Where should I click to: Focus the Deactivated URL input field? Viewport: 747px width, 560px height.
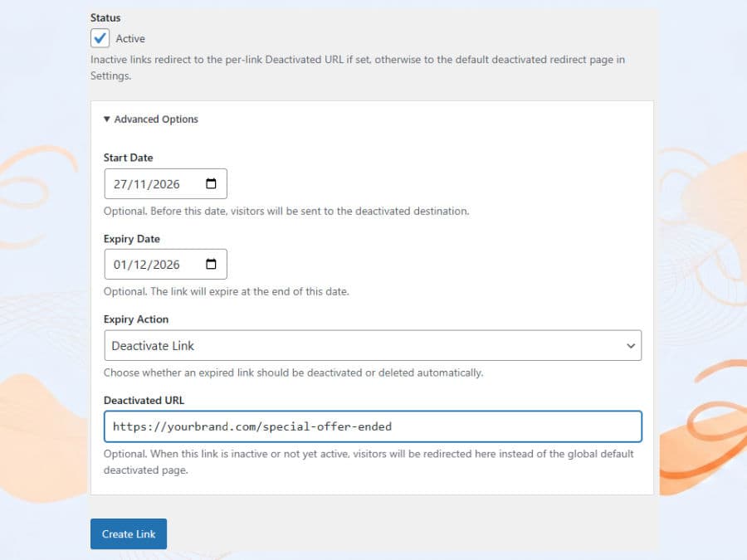point(373,426)
